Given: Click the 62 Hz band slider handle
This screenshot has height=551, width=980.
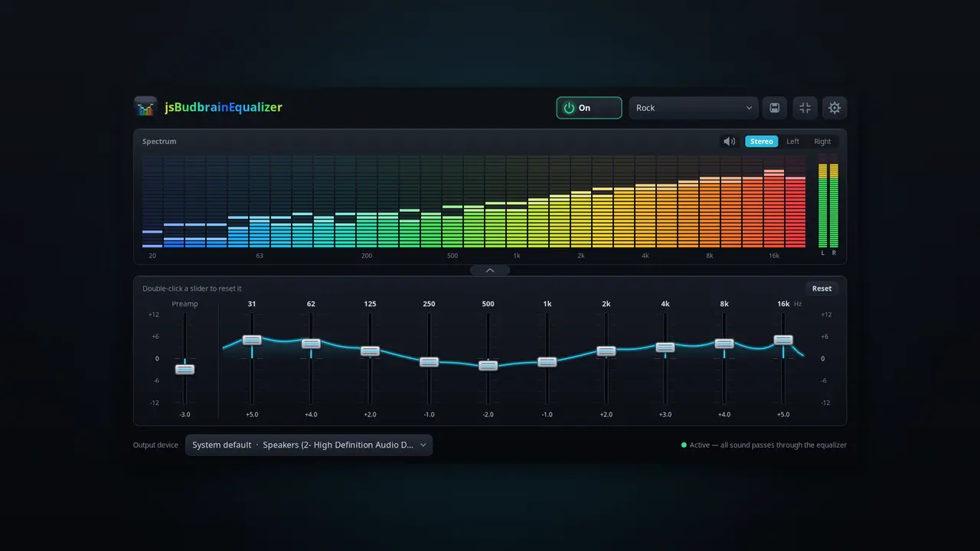Looking at the screenshot, I should (311, 344).
